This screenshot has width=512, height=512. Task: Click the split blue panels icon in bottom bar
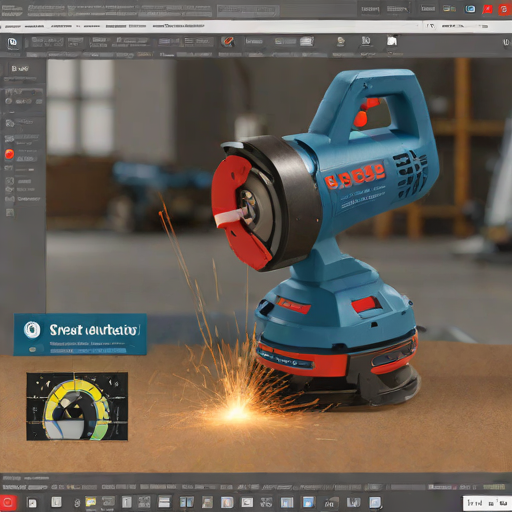click(x=187, y=502)
